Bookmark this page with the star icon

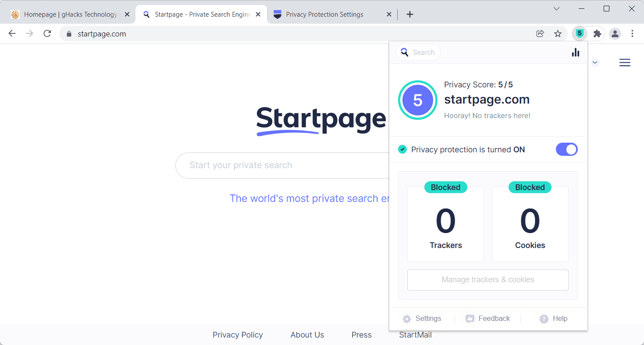point(558,33)
